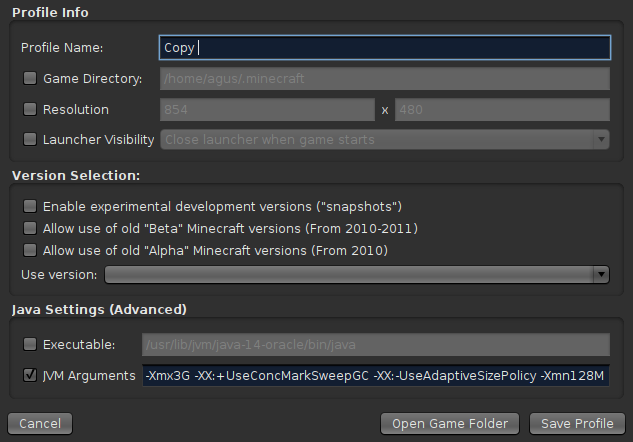Toggle the Executable checkbox
The height and width of the screenshot is (442, 633).
[x=30, y=344]
